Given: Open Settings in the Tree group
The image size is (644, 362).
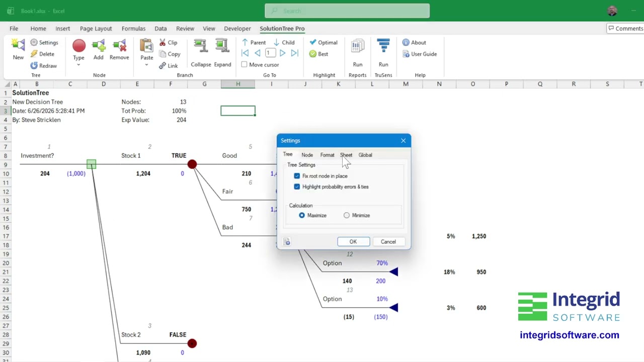Looking at the screenshot, I should click(44, 43).
